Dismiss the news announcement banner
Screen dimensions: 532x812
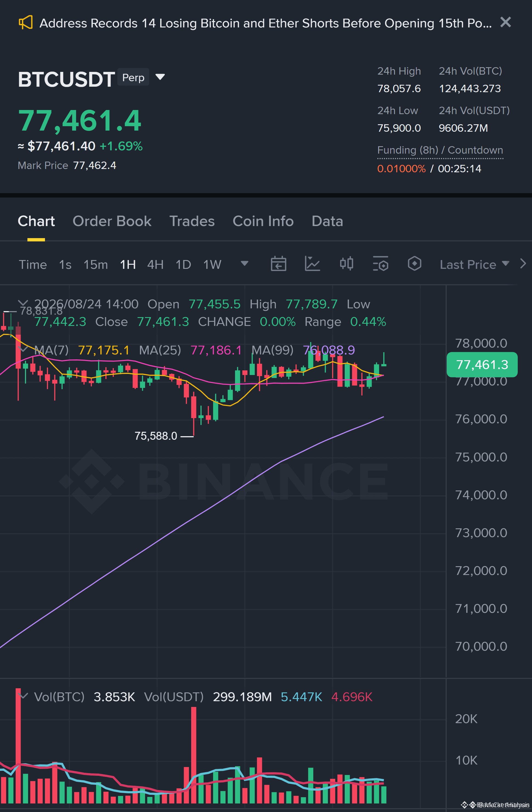click(x=505, y=22)
